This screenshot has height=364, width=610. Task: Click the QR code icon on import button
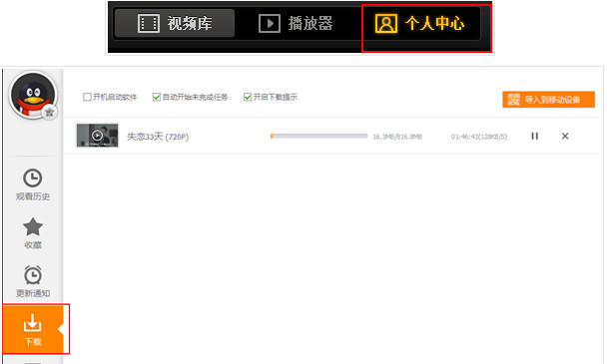click(x=513, y=100)
